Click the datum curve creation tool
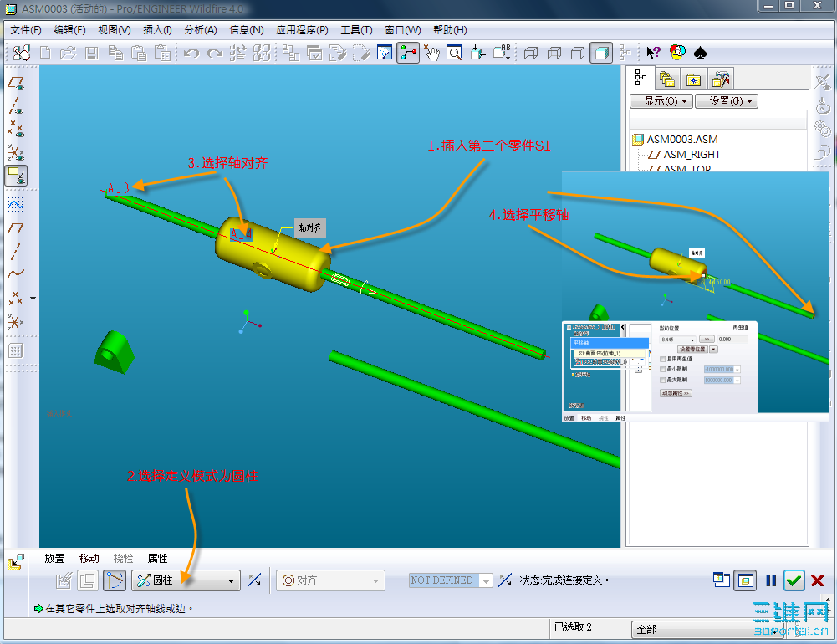Image resolution: width=837 pixels, height=644 pixels. pos(16,274)
